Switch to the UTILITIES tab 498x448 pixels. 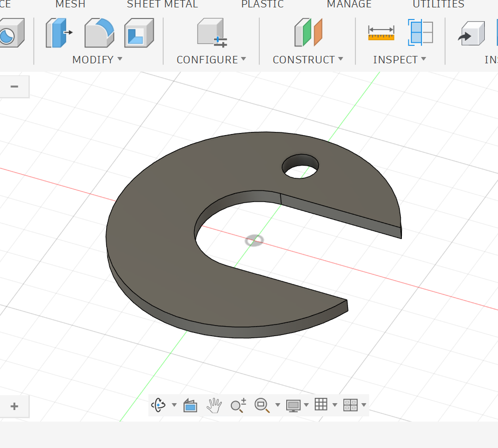438,4
